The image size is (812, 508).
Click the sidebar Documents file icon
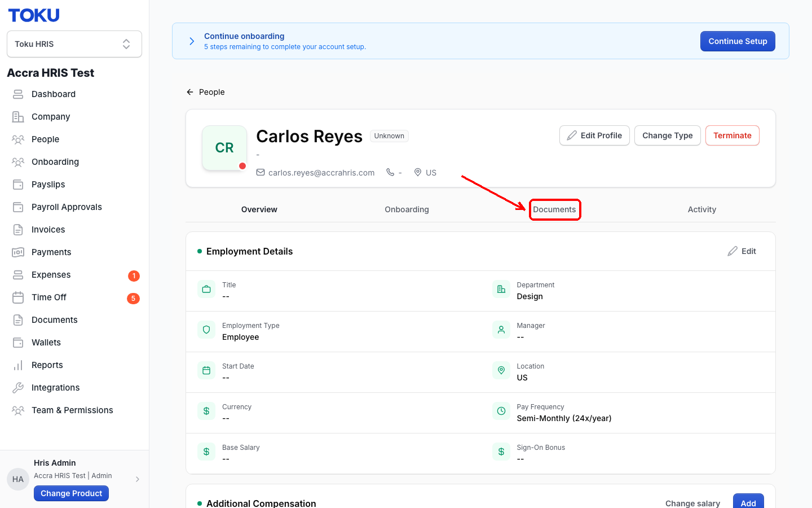[18, 320]
